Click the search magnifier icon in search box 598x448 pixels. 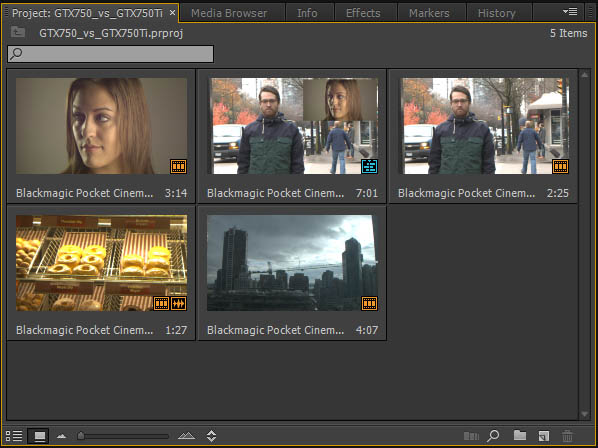[x=16, y=53]
